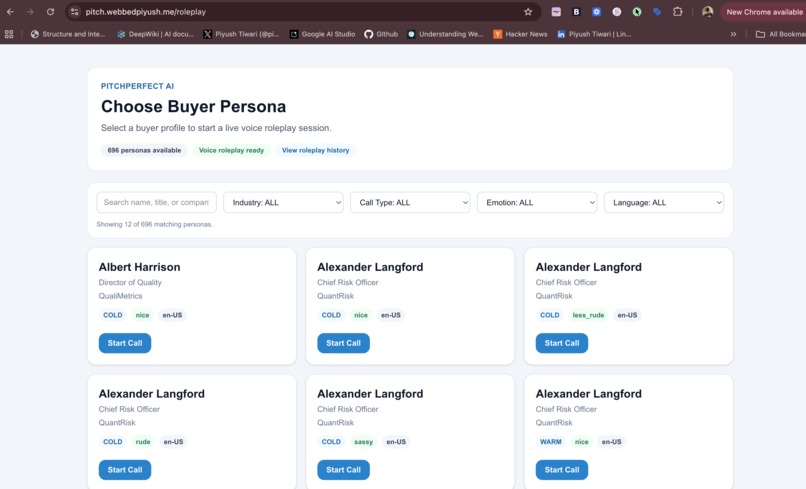This screenshot has height=489, width=806.
Task: Open the purple extension icon beside the star
Action: 556,12
